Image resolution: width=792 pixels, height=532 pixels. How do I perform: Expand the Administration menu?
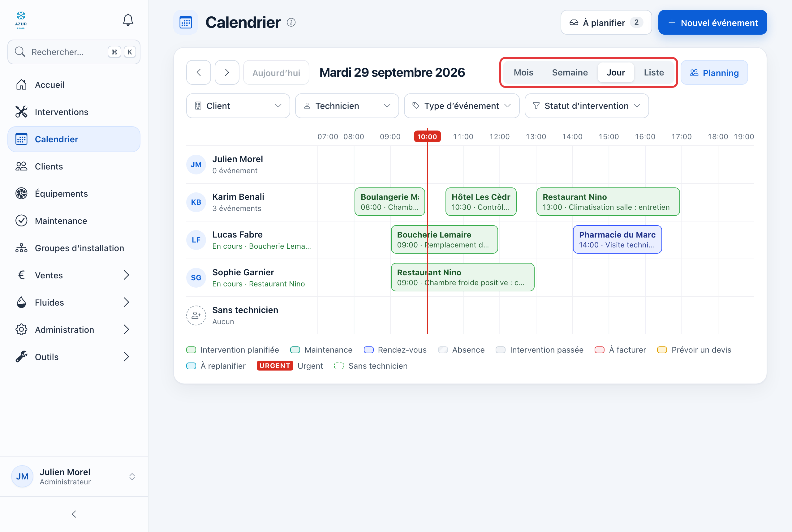[x=74, y=329]
